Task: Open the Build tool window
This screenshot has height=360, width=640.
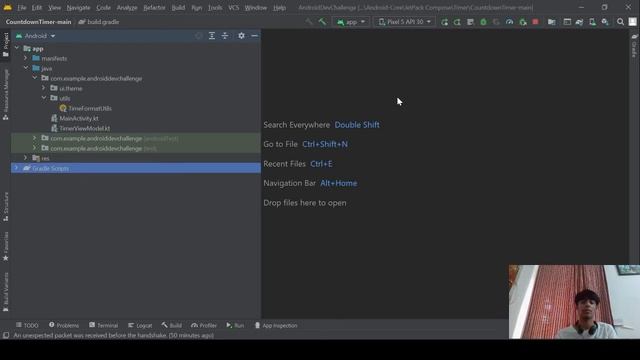Action: (x=171, y=325)
